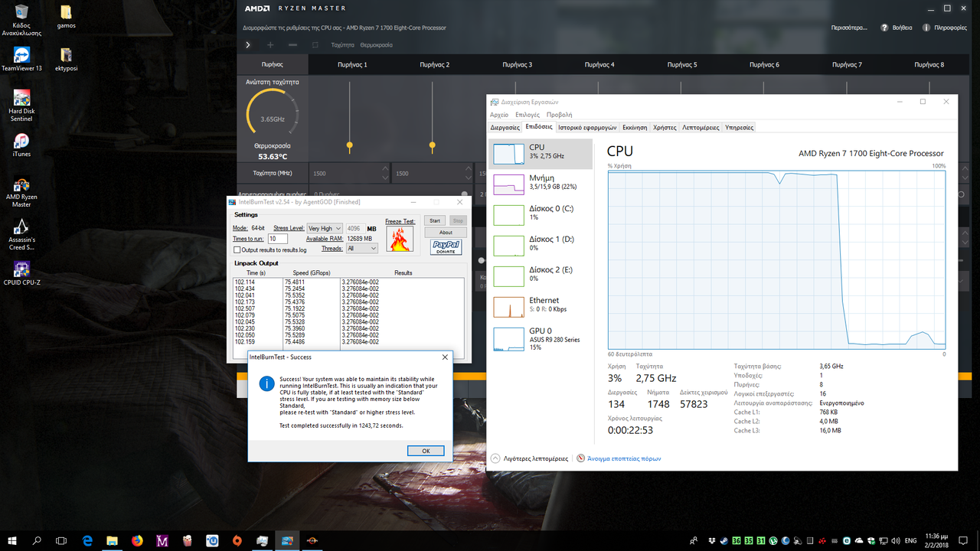Image resolution: width=980 pixels, height=551 pixels.
Task: Select 'Μνήμη' memory in Task Manager sidebar
Action: (541, 184)
